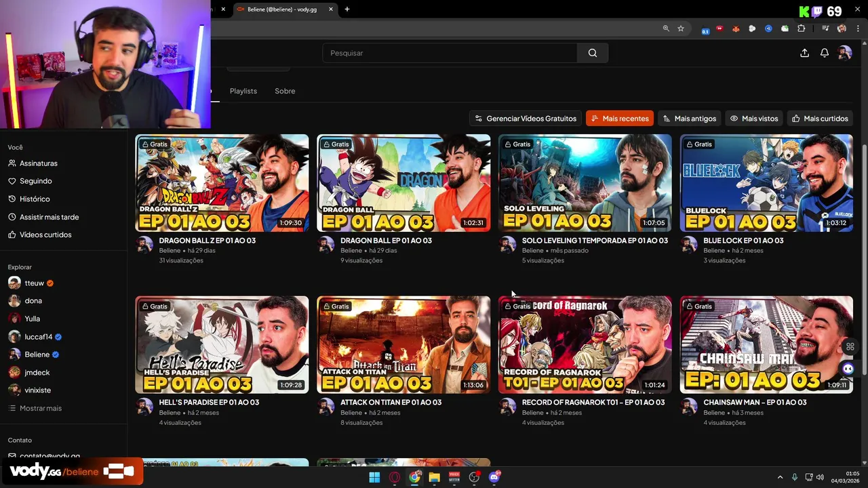Viewport: 868px width, 488px height.
Task: Click the floating grid widget icon at right edge
Action: click(x=850, y=347)
